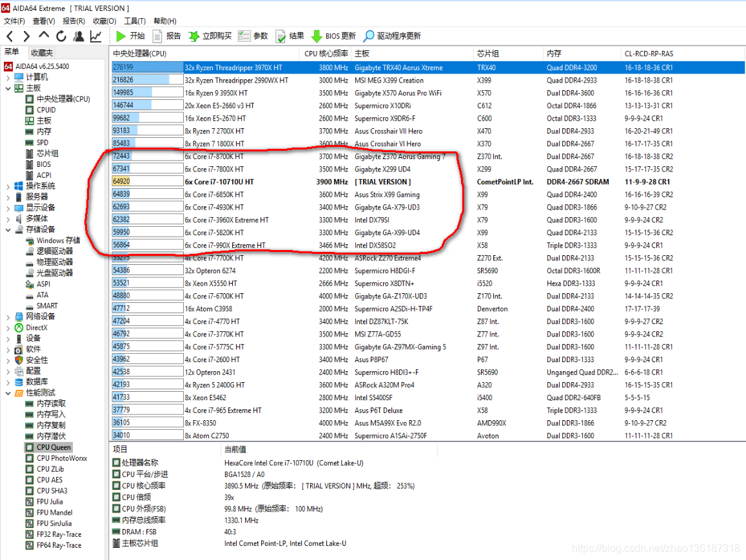
Task: Sort by 中央处理器(CPU) column header
Action: [x=205, y=53]
